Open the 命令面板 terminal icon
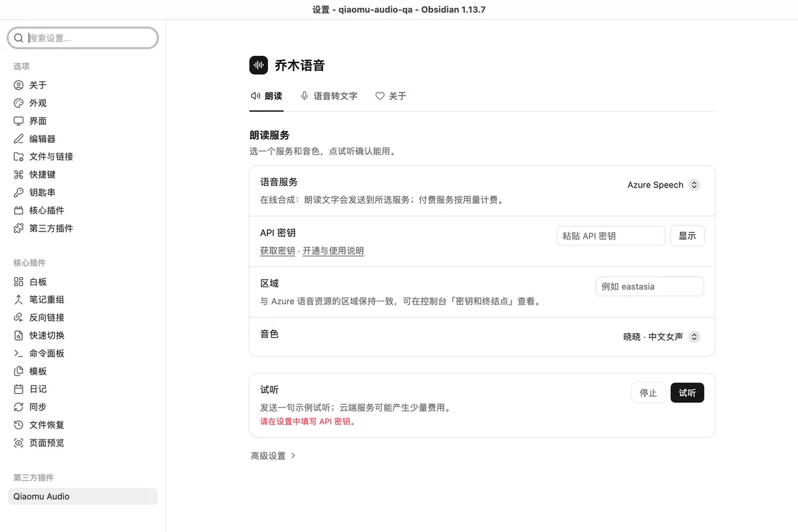This screenshot has height=532, width=798. pos(19,354)
